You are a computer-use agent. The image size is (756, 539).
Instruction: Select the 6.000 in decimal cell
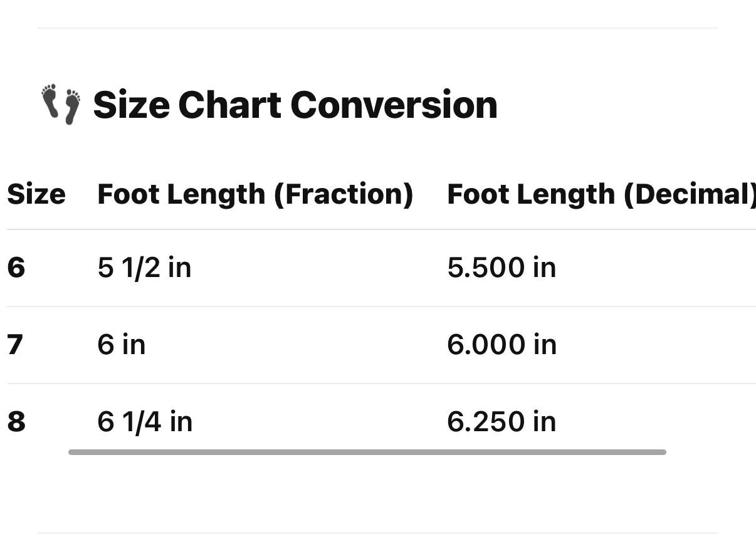pos(501,345)
